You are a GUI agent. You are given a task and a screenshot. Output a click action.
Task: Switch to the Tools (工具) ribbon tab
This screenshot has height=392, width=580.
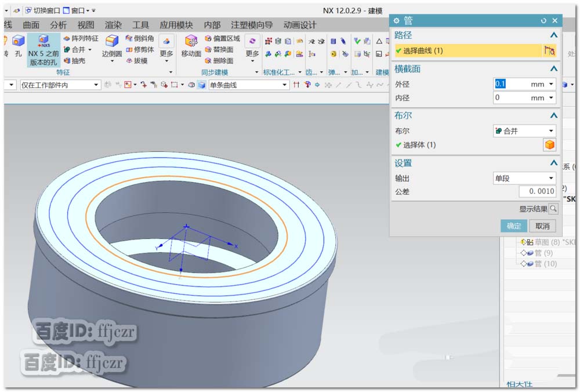pos(140,25)
